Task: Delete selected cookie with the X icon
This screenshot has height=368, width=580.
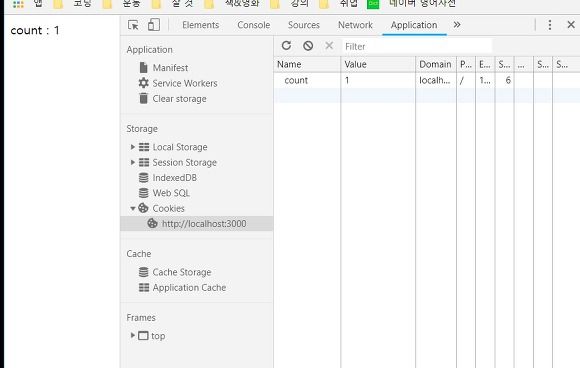Action: coord(329,45)
